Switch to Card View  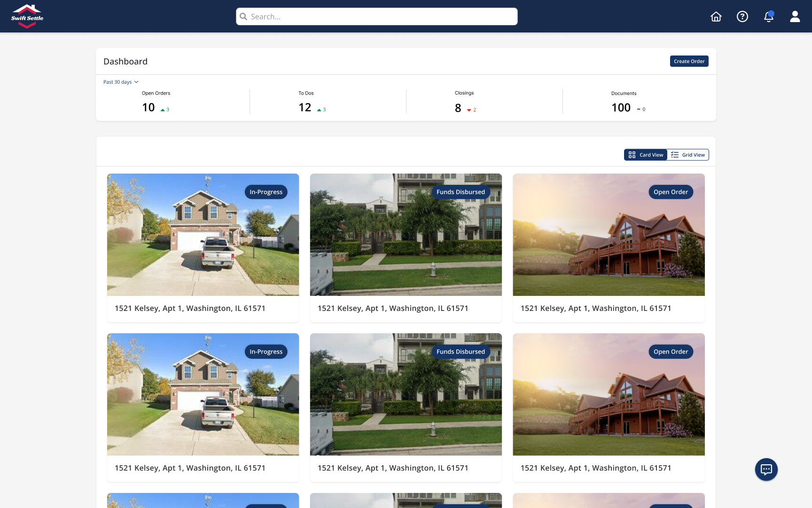[x=646, y=155]
